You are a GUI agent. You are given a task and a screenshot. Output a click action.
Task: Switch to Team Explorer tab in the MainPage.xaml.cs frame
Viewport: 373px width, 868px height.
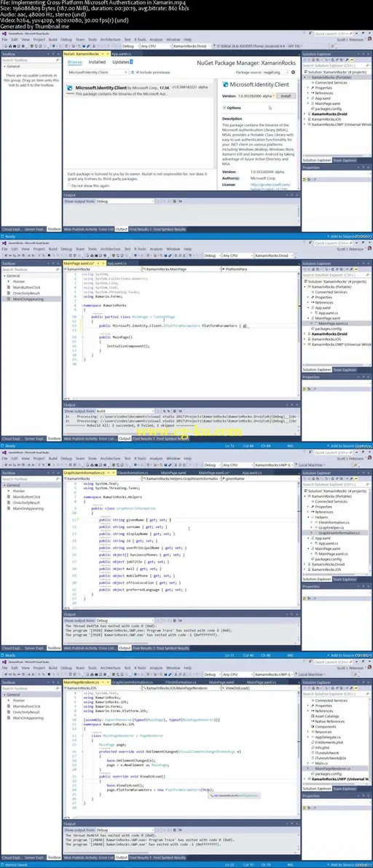click(x=344, y=370)
